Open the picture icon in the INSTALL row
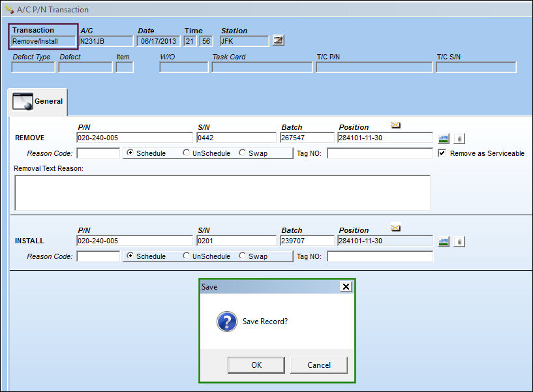 443,241
